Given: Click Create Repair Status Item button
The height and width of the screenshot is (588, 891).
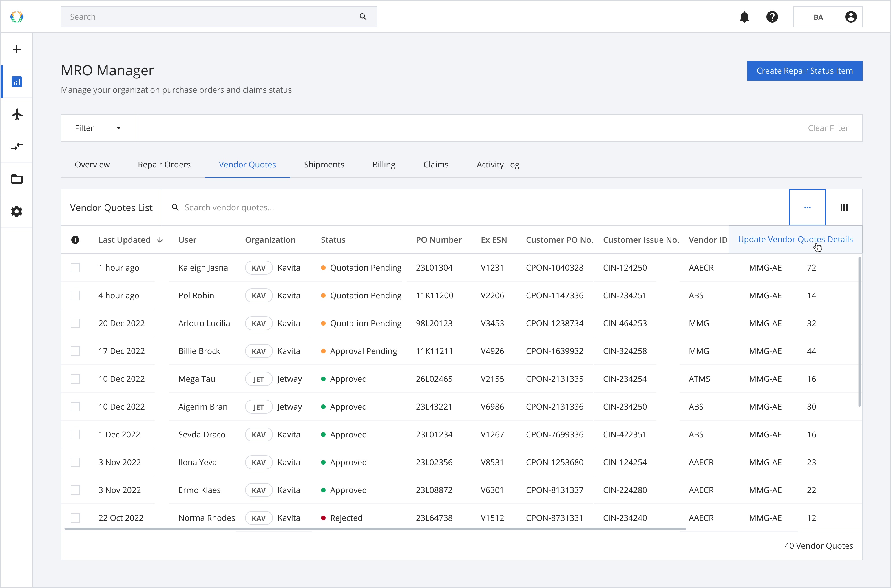Looking at the screenshot, I should [804, 71].
